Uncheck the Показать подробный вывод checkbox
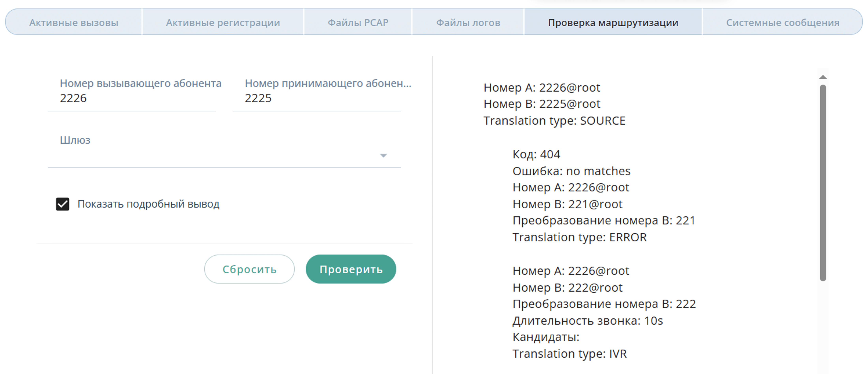Screen dimensions: 868x374 63,204
